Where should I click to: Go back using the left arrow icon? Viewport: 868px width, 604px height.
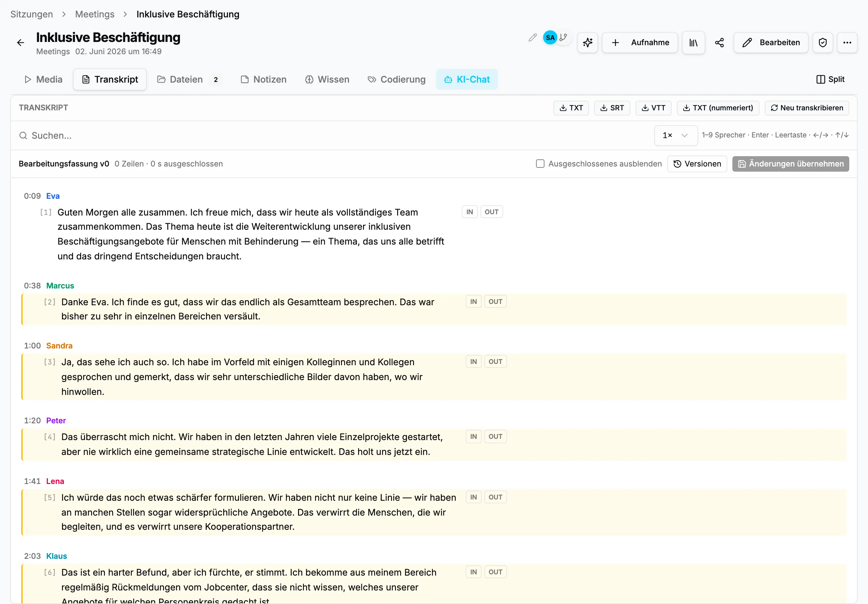[x=20, y=43]
